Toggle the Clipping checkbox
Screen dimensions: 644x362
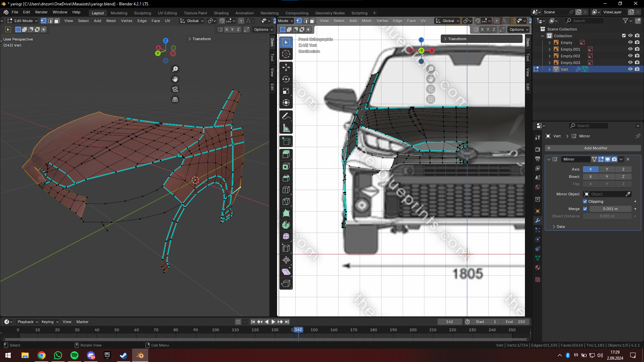[x=585, y=201]
